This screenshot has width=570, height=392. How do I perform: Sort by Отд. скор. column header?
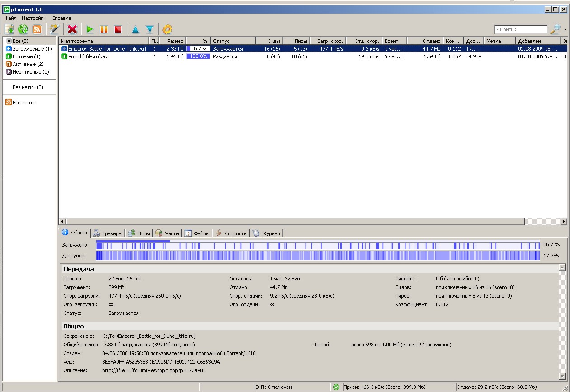tap(364, 41)
